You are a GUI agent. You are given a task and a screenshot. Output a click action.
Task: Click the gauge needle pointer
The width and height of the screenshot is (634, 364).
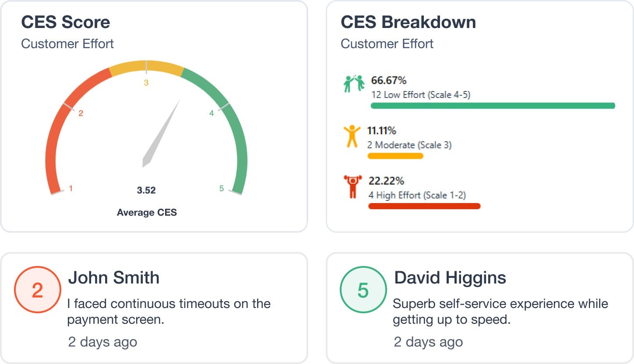click(161, 133)
